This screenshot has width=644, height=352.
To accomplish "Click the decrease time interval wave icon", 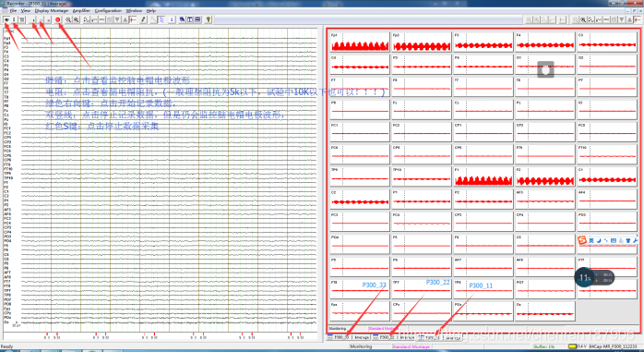I will (94, 19).
